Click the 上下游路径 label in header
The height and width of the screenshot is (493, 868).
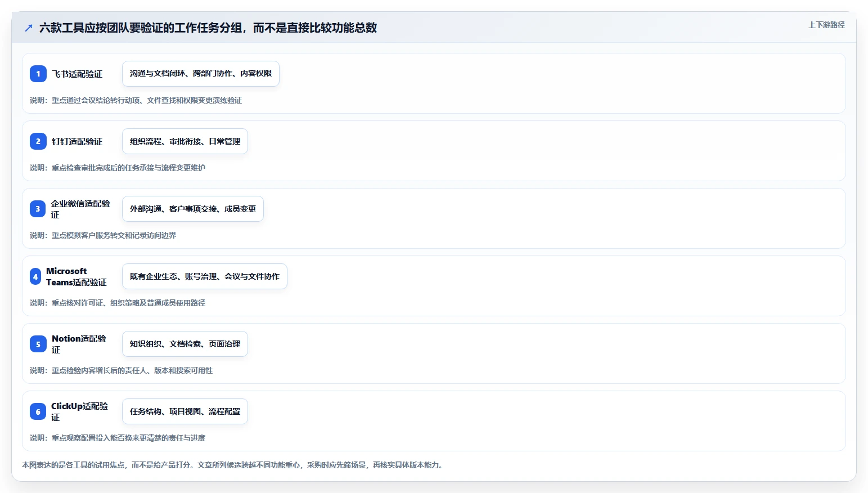(826, 25)
